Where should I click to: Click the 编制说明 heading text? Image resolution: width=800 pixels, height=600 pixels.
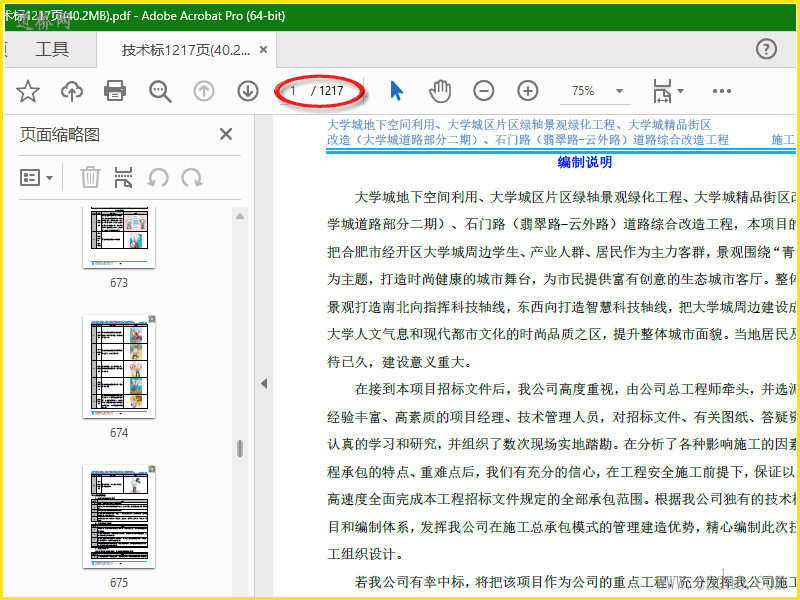pos(584,162)
